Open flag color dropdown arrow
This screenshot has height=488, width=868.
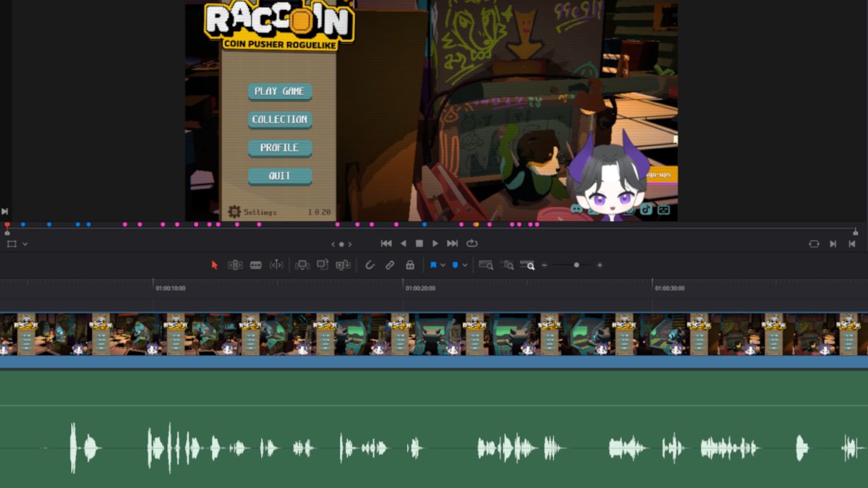[443, 265]
